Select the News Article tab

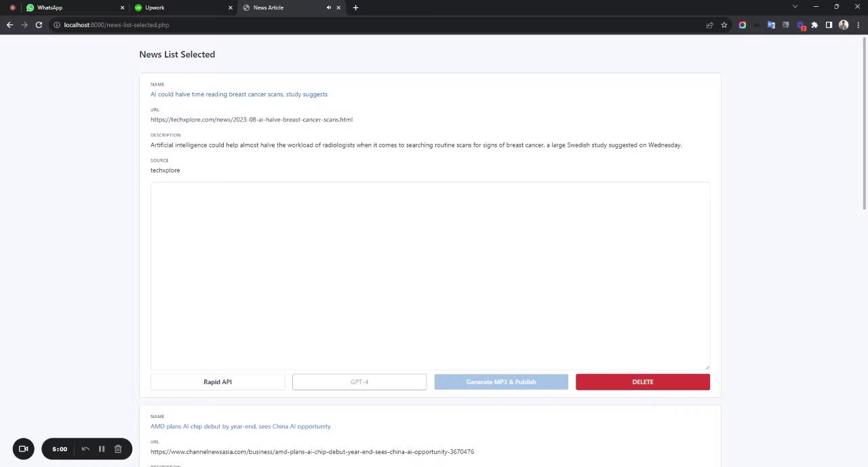(x=292, y=7)
